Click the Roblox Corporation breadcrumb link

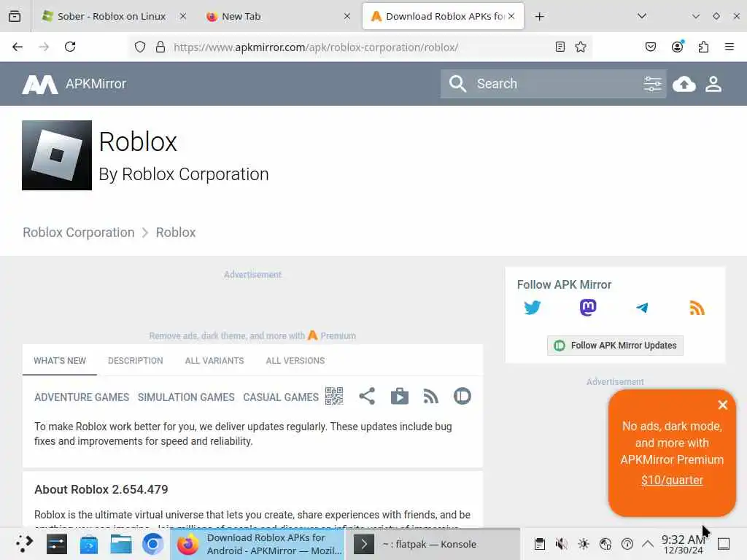coord(79,233)
